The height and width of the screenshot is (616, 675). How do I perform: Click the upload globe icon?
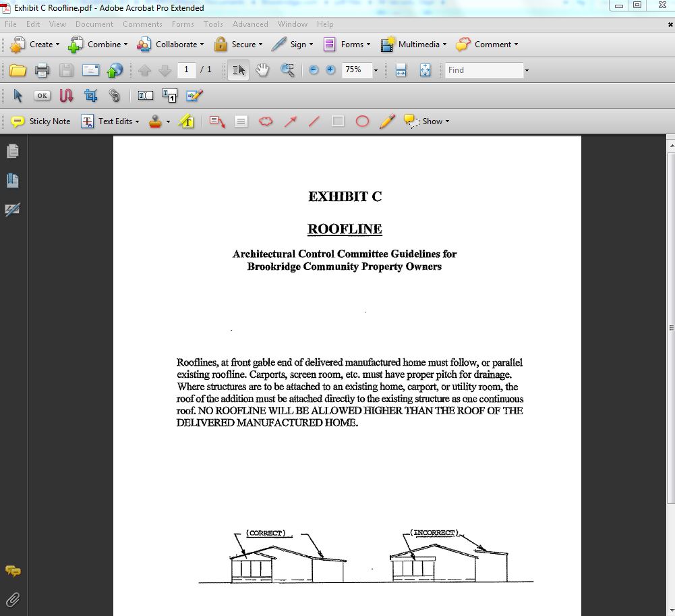click(115, 69)
